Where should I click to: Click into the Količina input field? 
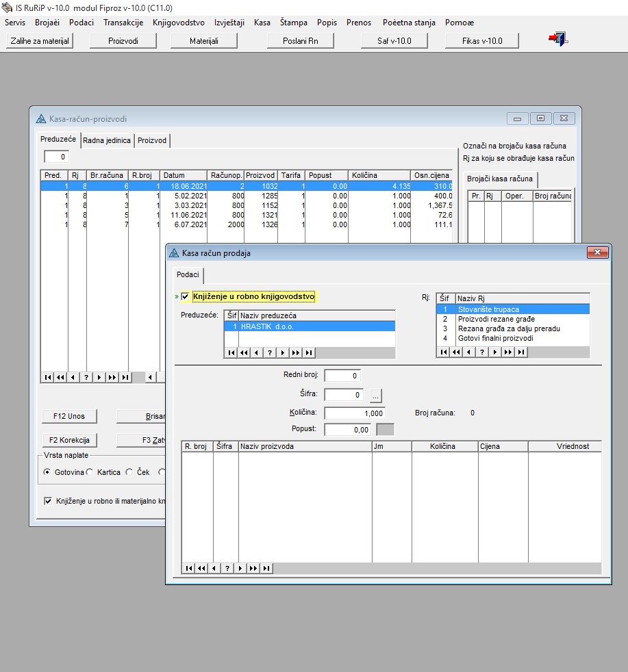[355, 413]
